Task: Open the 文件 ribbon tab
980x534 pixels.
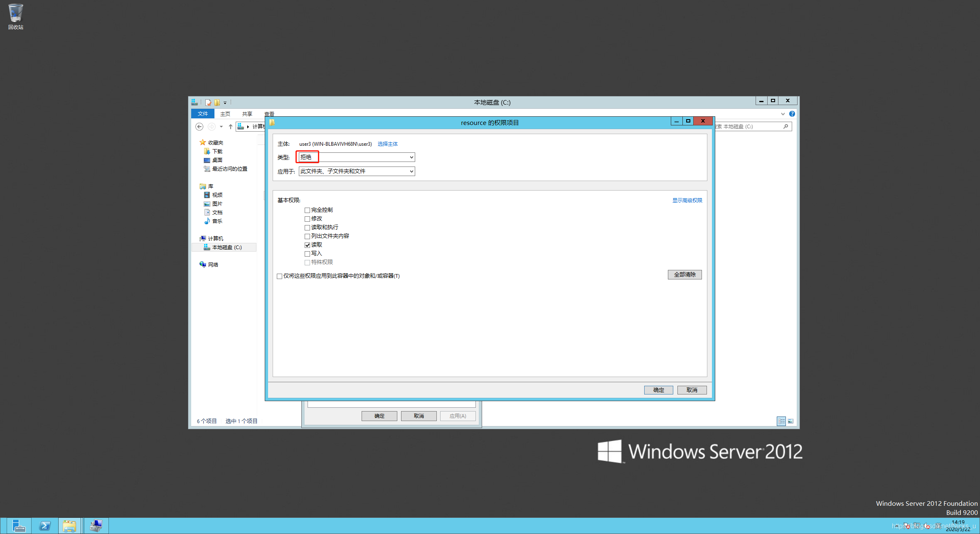Action: tap(203, 114)
